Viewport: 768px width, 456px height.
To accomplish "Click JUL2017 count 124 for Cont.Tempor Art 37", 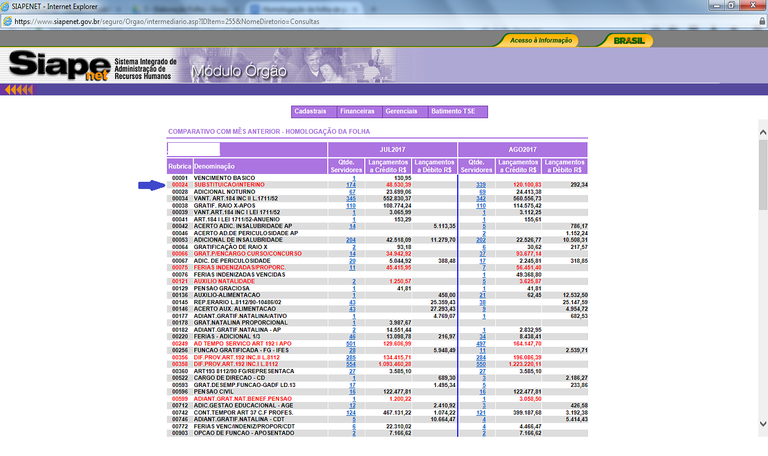I will 351,411.
